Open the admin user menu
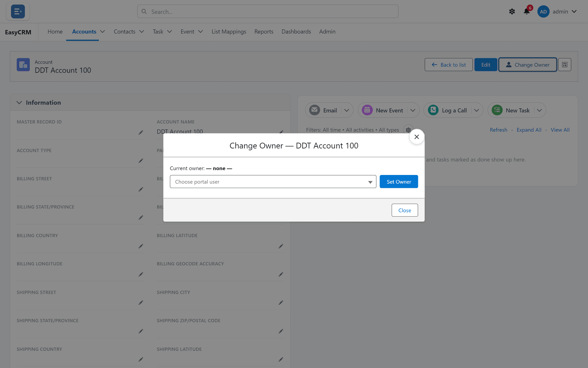The image size is (588, 368). point(557,11)
